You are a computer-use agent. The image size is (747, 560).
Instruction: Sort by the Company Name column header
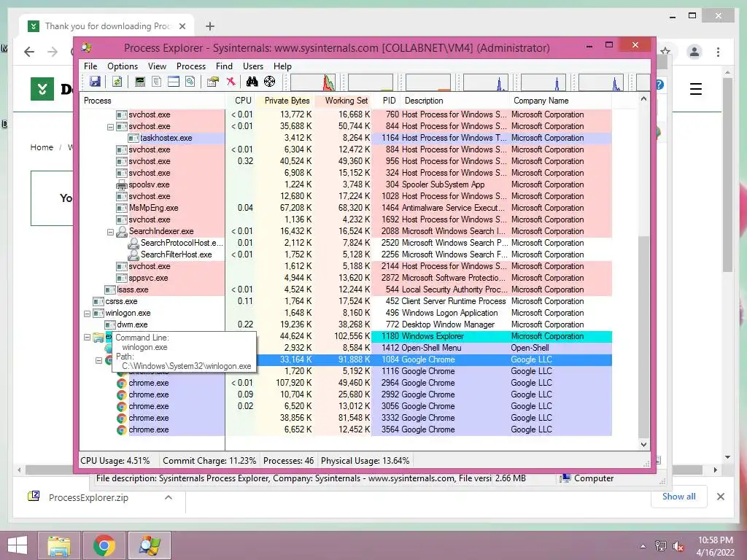560,101
